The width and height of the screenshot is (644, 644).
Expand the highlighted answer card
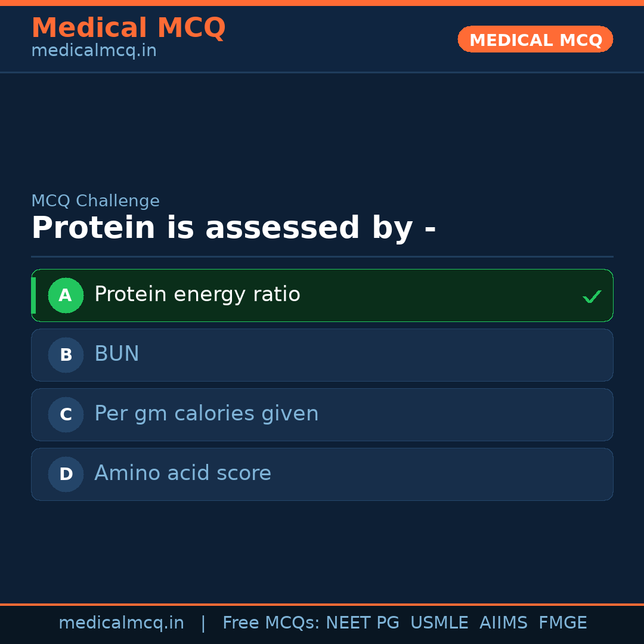pyautogui.click(x=322, y=295)
